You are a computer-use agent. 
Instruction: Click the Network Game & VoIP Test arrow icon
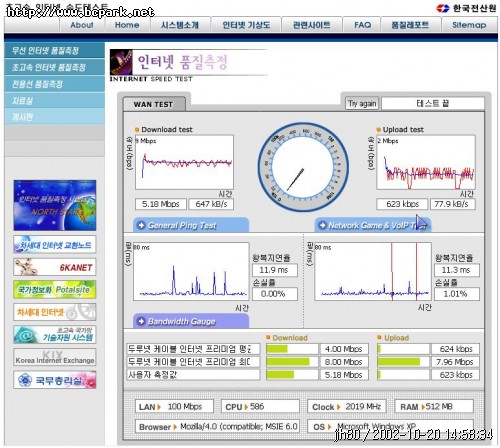322,225
